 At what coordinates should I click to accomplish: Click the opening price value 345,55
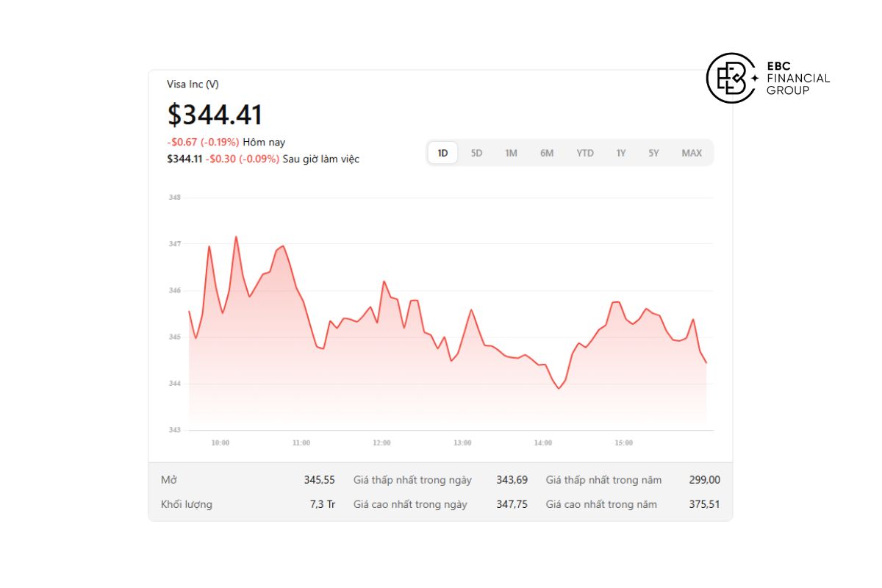click(x=319, y=480)
